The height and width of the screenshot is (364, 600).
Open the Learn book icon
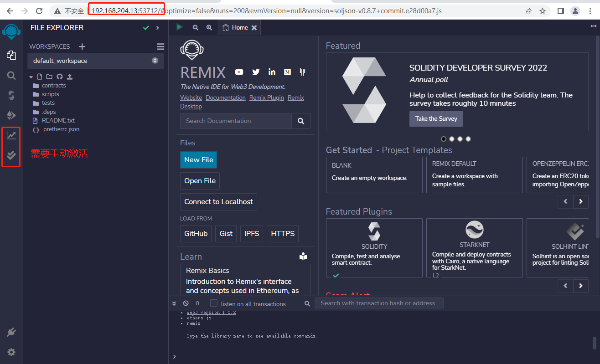point(303,256)
